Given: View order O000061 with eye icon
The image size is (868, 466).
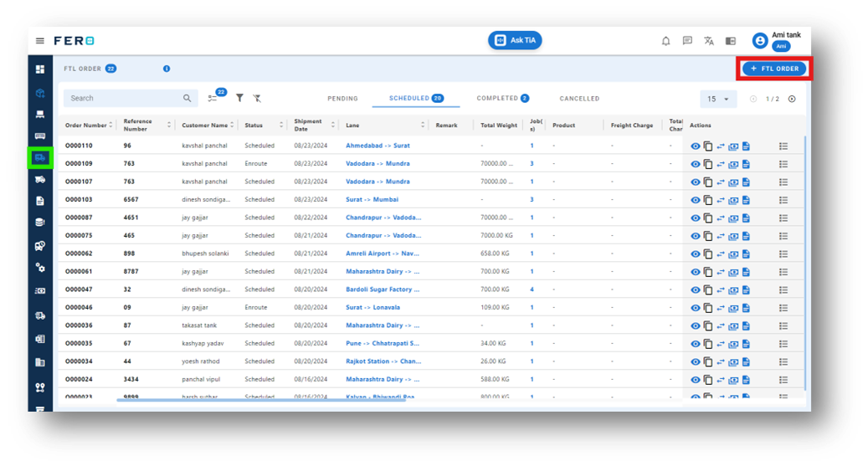Looking at the screenshot, I should (x=696, y=272).
